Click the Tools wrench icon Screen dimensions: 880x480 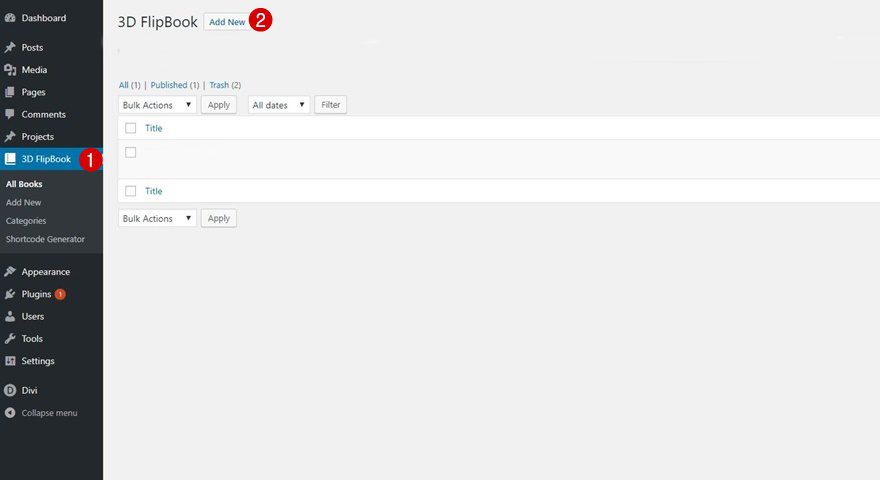click(x=10, y=339)
